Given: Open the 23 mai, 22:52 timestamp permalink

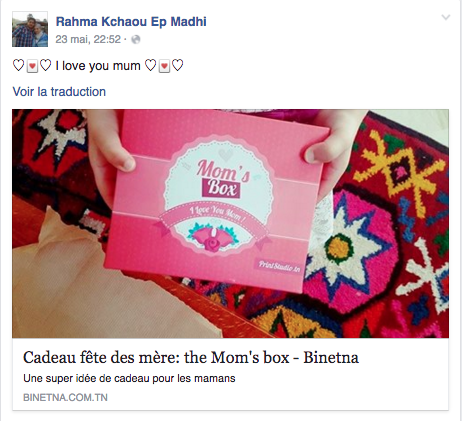Looking at the screenshot, I should click(x=88, y=39).
